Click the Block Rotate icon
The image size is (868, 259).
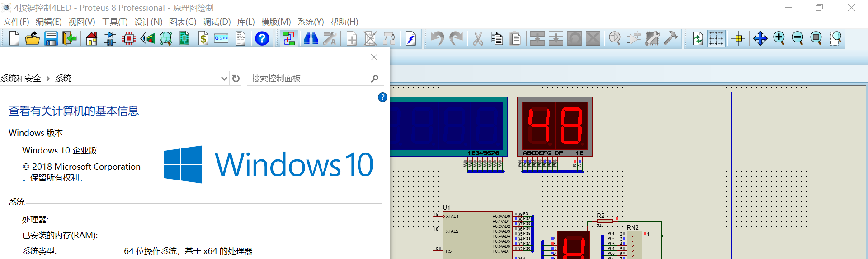(575, 39)
